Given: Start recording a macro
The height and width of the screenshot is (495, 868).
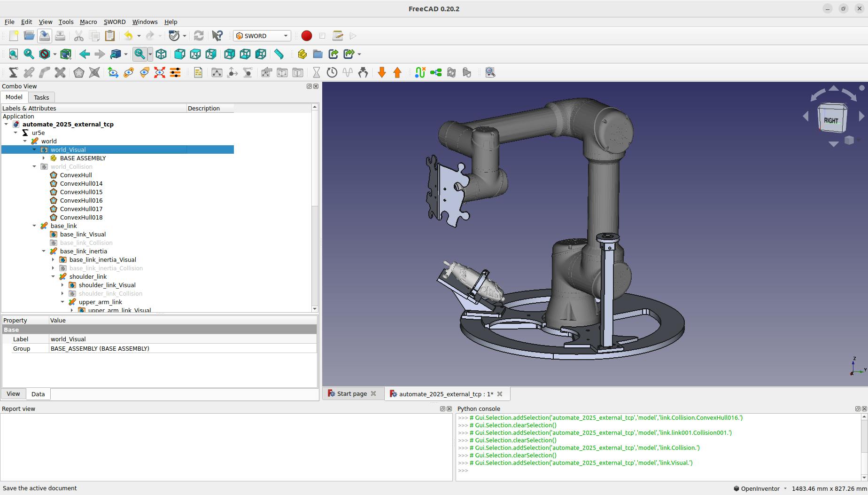Looking at the screenshot, I should coord(306,36).
